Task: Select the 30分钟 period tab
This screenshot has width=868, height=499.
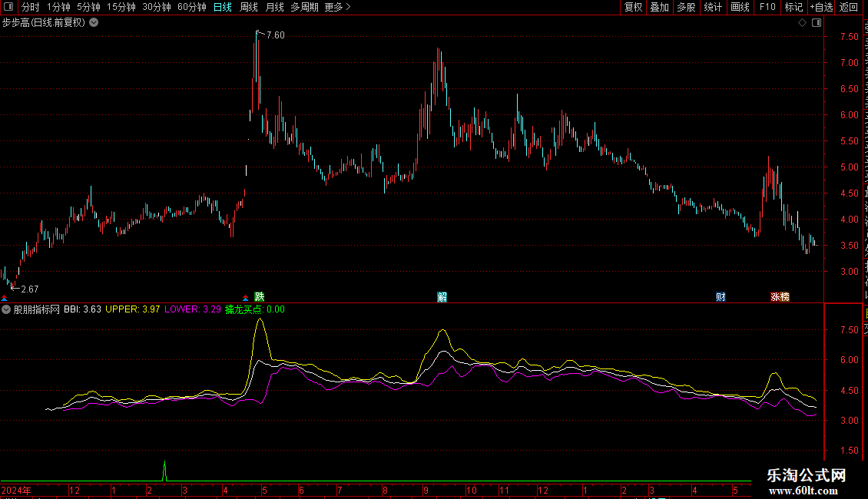Action: 157,7
